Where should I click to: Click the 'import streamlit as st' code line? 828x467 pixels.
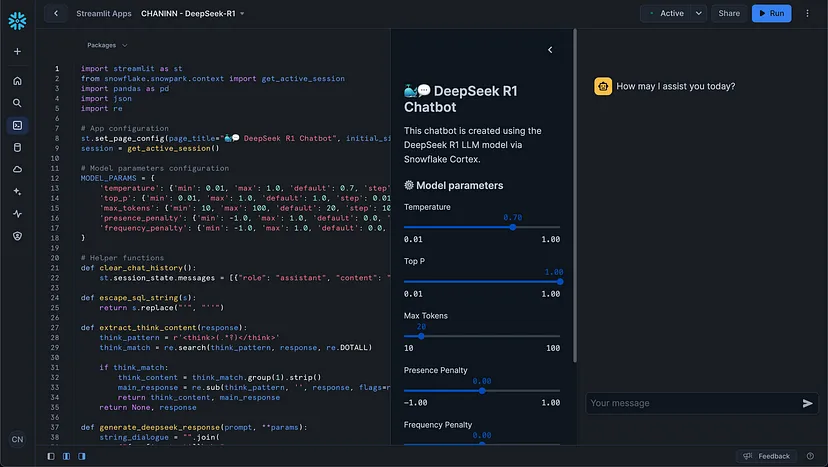click(131, 69)
